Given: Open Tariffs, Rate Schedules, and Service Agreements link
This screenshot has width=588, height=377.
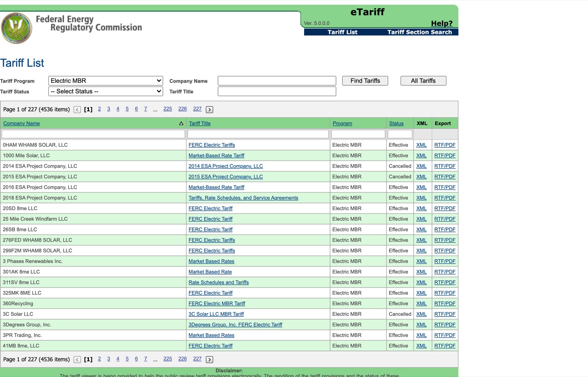Looking at the screenshot, I should (x=243, y=198).
